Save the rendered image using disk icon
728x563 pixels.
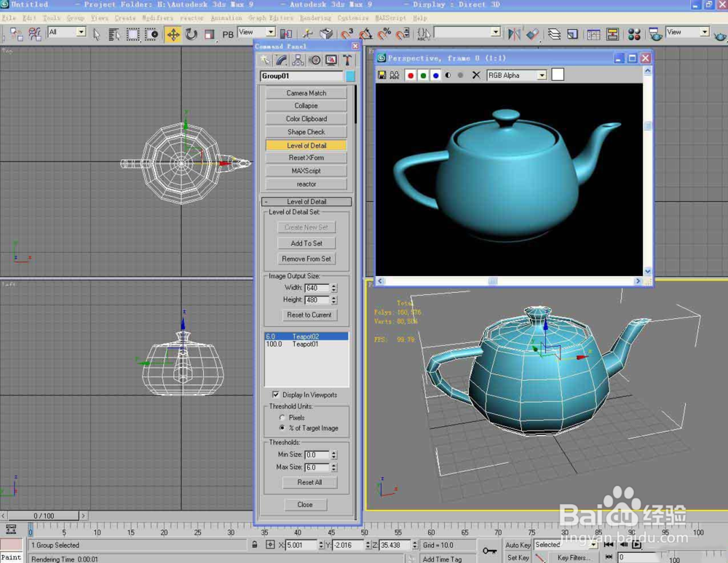tap(381, 75)
